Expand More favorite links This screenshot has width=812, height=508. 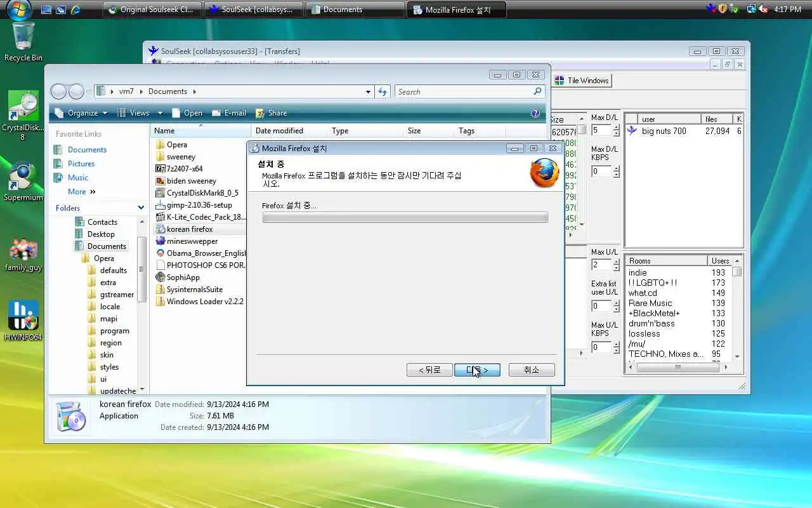[82, 192]
